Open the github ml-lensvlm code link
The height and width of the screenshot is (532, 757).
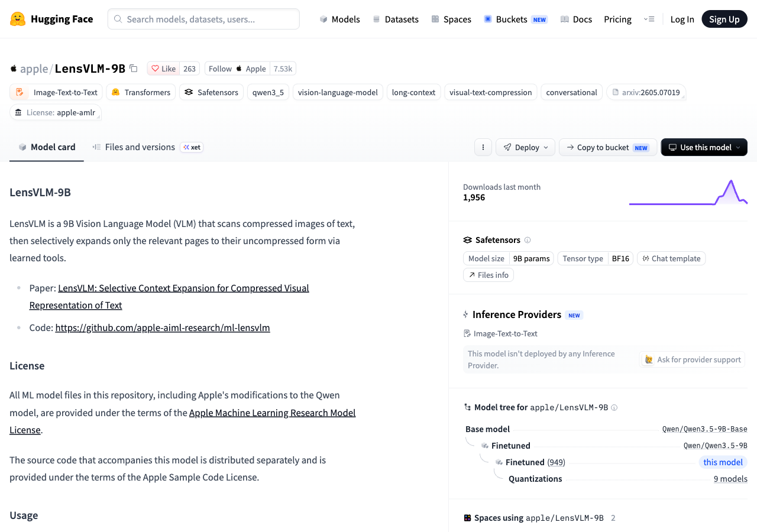pos(163,327)
